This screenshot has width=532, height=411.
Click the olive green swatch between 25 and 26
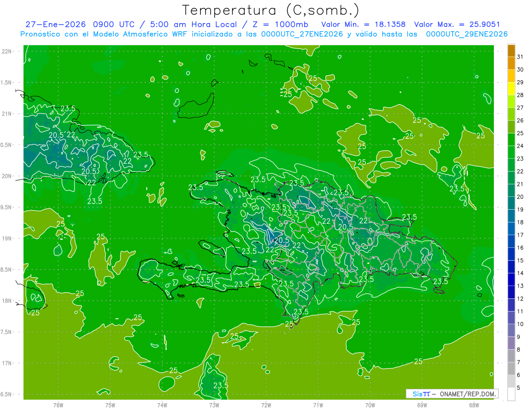(x=511, y=127)
